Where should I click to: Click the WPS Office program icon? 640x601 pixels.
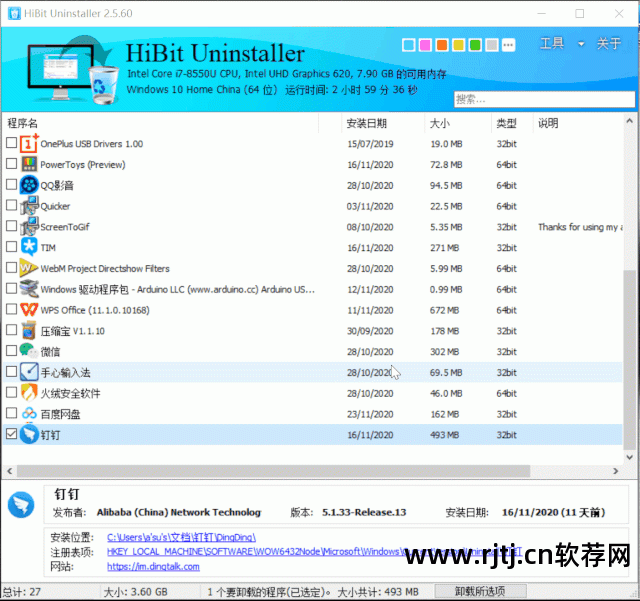[x=29, y=310]
